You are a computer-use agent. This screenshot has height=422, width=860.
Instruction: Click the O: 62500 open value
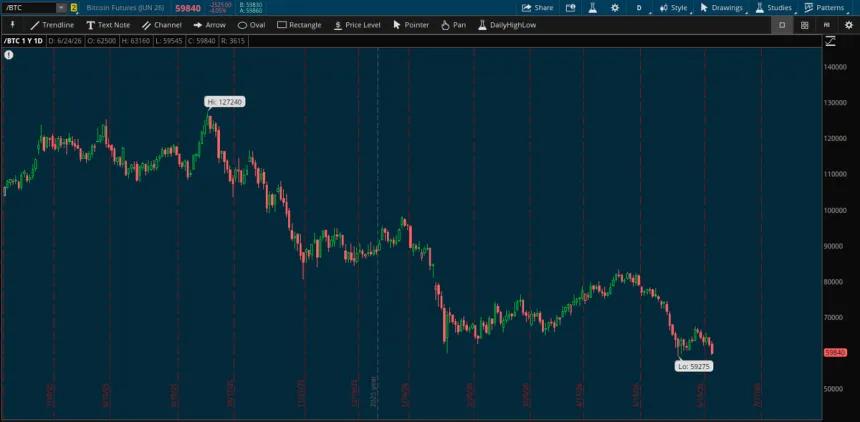point(101,41)
